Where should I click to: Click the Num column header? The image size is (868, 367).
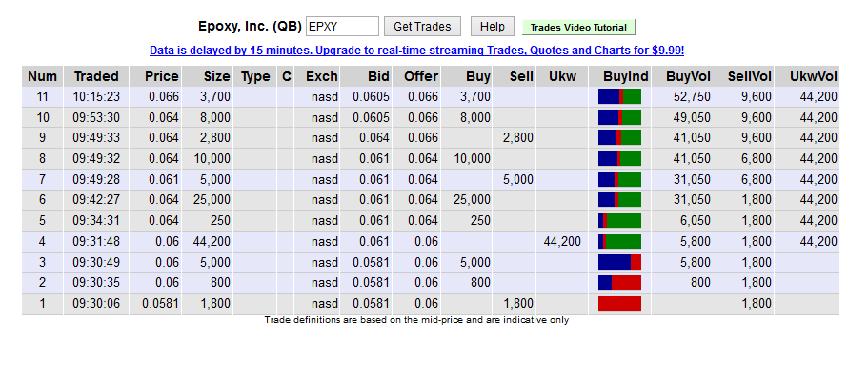43,76
